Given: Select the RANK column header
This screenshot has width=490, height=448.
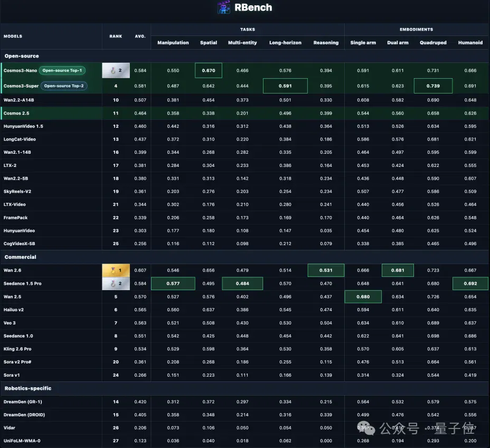Looking at the screenshot, I should (116, 36).
